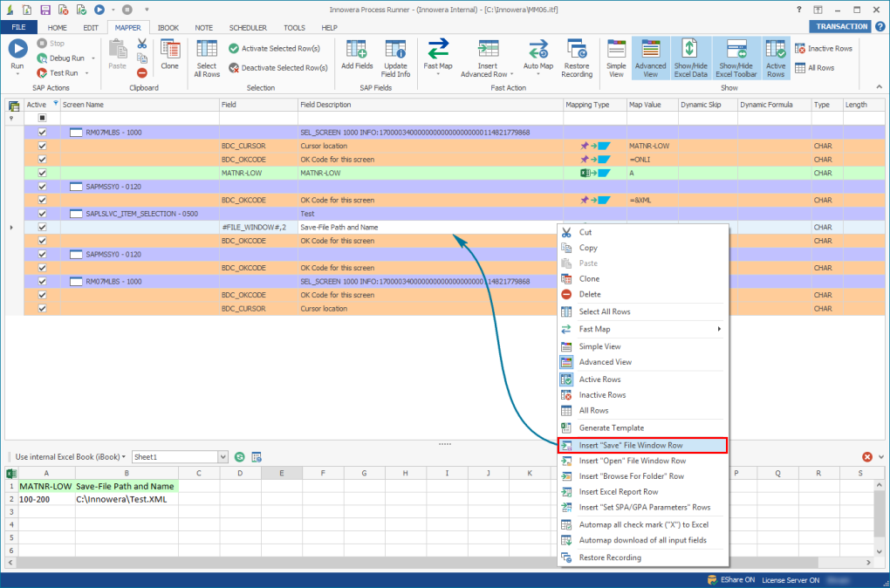Open the SCHEDULER ribbon tab

[x=248, y=27]
